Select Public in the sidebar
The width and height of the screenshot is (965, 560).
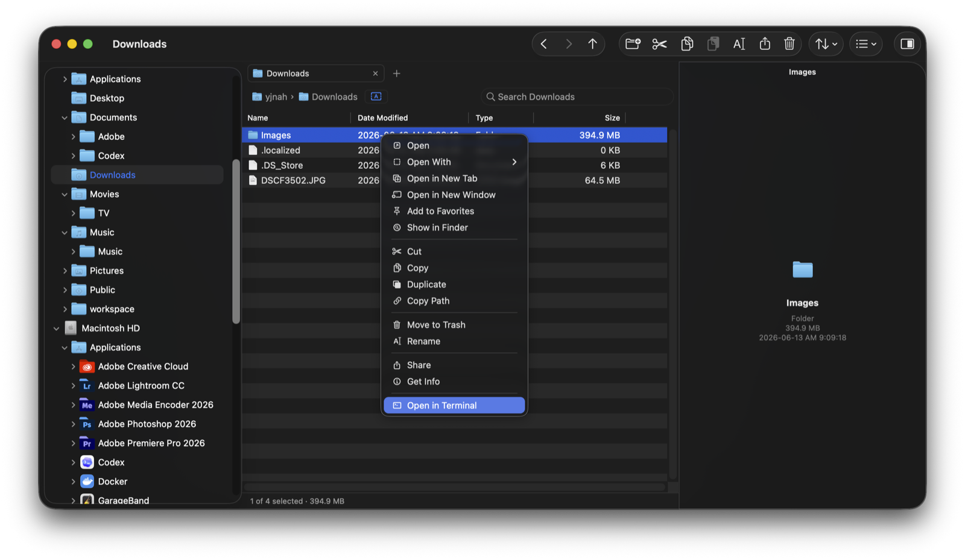[x=138, y=290]
